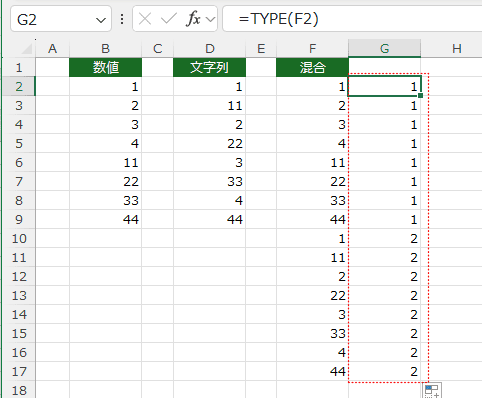This screenshot has width=482, height=398.
Task: Select column B header
Action: click(x=105, y=49)
